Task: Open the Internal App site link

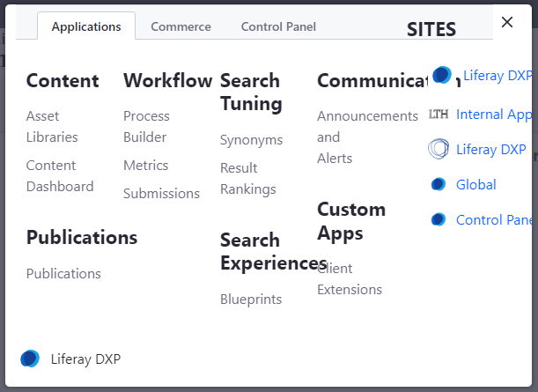Action: [x=494, y=115]
